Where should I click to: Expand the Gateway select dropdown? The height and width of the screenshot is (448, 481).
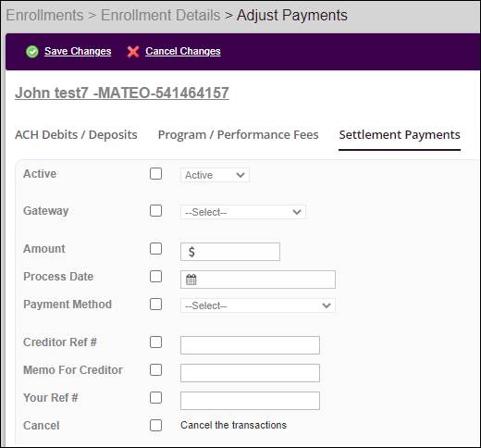(243, 212)
